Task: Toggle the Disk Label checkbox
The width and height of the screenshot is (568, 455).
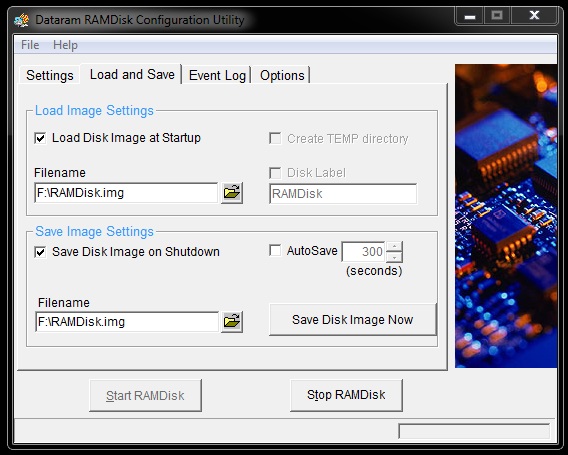Action: point(275,173)
